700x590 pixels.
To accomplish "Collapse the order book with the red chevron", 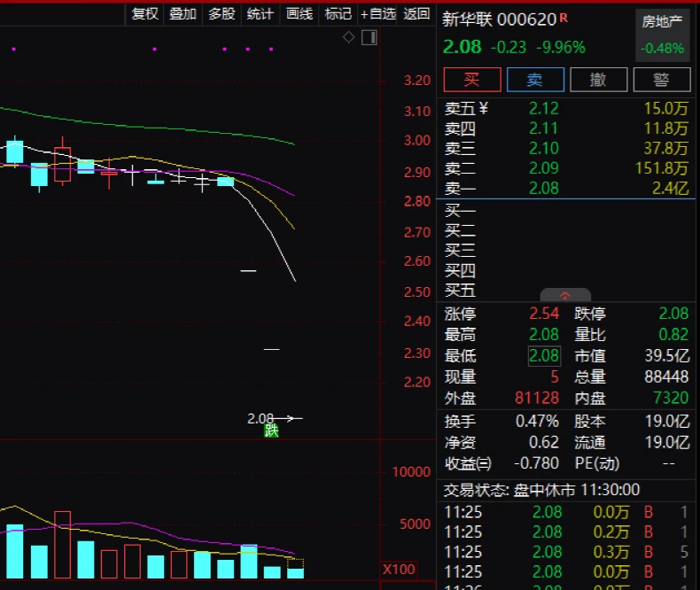I will [565, 296].
